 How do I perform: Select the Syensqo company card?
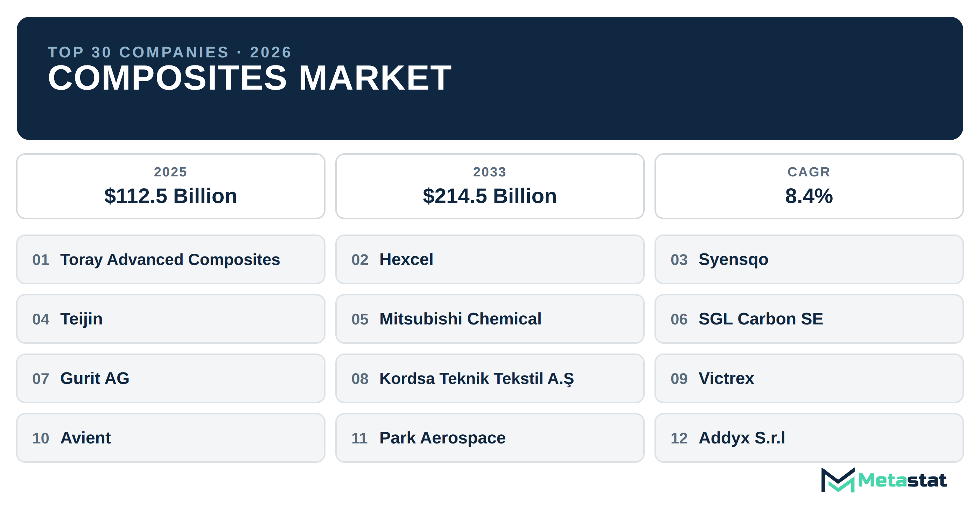click(809, 259)
